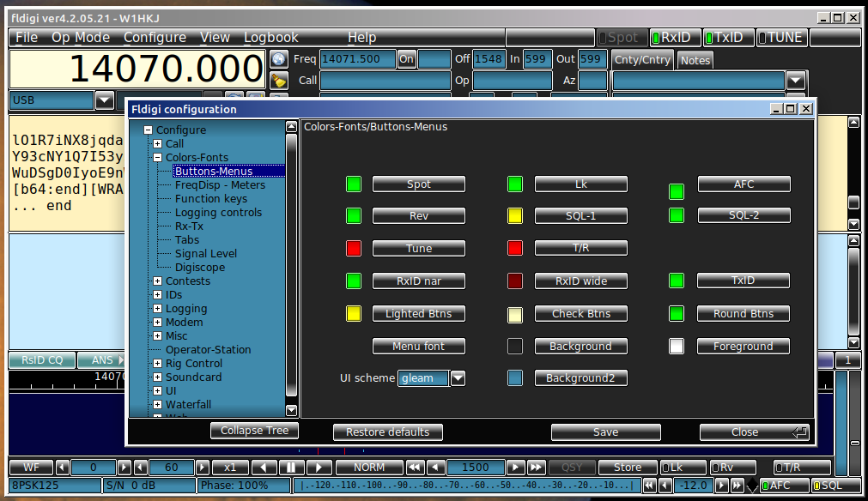Toggle the TxID button in top bar
Screen dimensions: 868x501
[x=728, y=38]
